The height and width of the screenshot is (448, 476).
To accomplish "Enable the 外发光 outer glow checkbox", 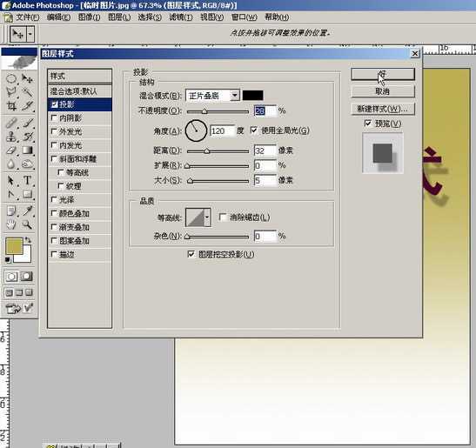I will point(54,131).
